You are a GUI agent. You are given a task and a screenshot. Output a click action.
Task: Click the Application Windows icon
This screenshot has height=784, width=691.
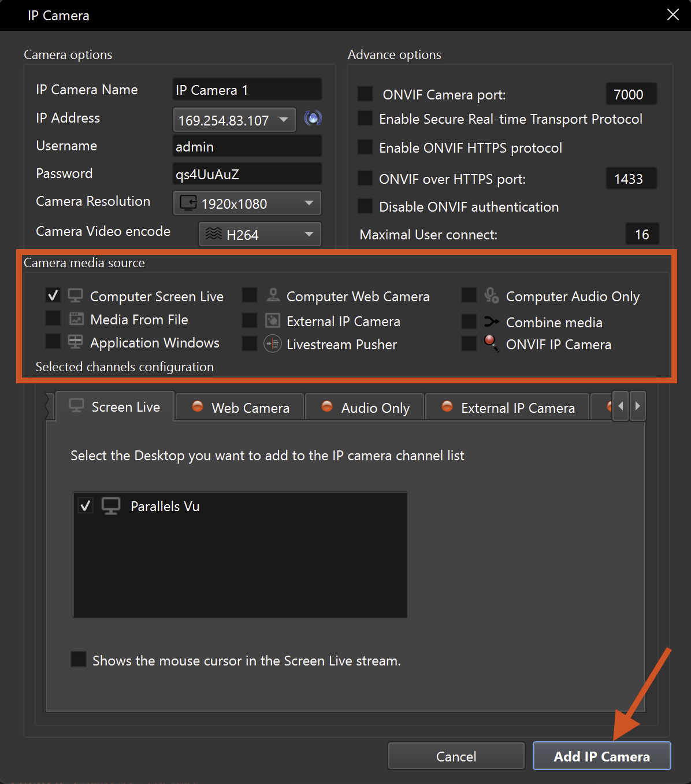pos(76,342)
